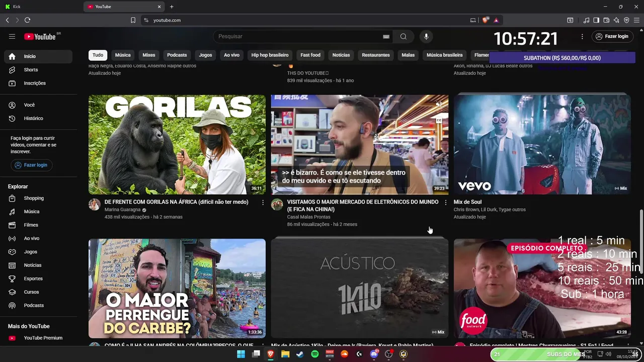This screenshot has width=644, height=362.
Task: Open the Food Network episode thumbnail
Action: pyautogui.click(x=542, y=288)
